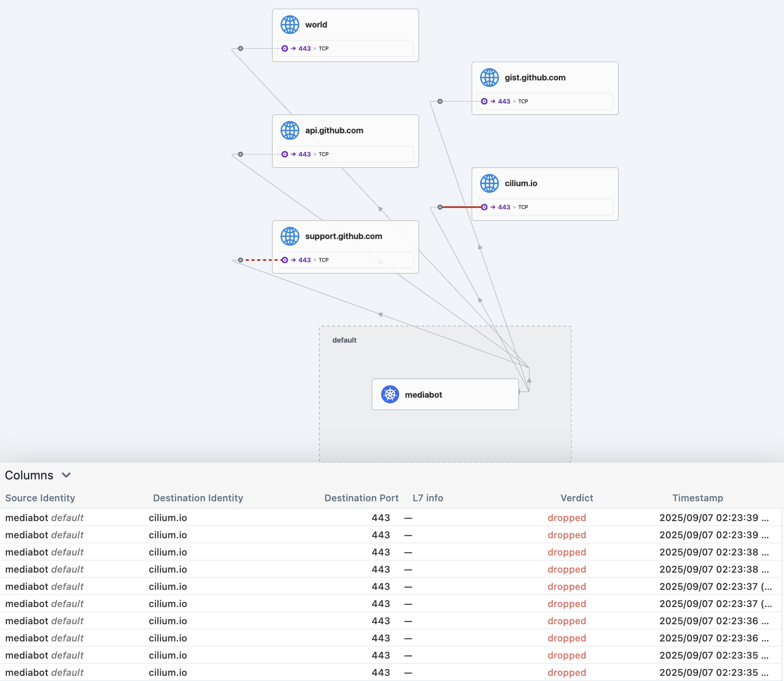Click the connector dot left of gist.github.com card

[440, 101]
